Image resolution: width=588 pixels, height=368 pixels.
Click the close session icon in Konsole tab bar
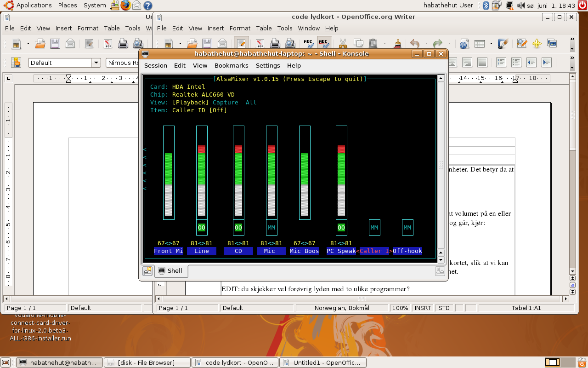point(440,271)
